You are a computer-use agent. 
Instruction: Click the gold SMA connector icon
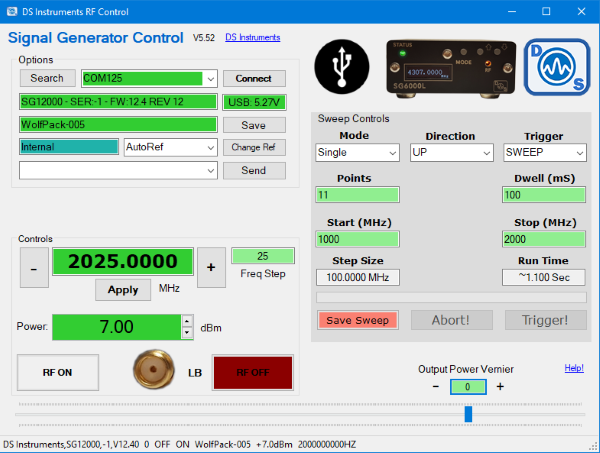154,369
